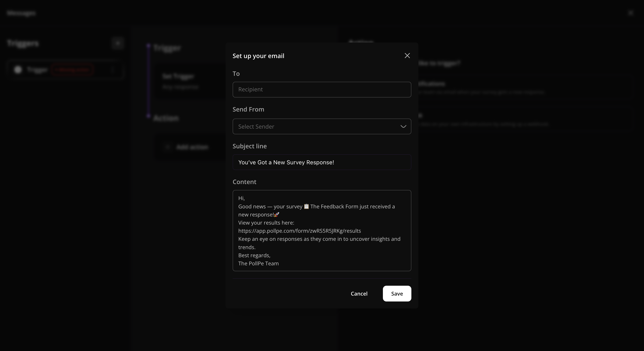Viewport: 644px width, 351px height.
Task: Click the rocket emoji in Content
Action: point(276,215)
